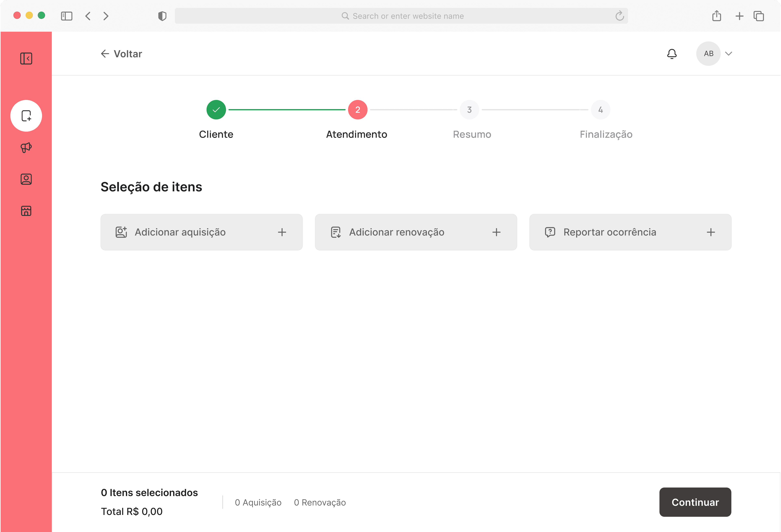The height and width of the screenshot is (532, 781).
Task: Open the store sidebar icon
Action: point(26,211)
